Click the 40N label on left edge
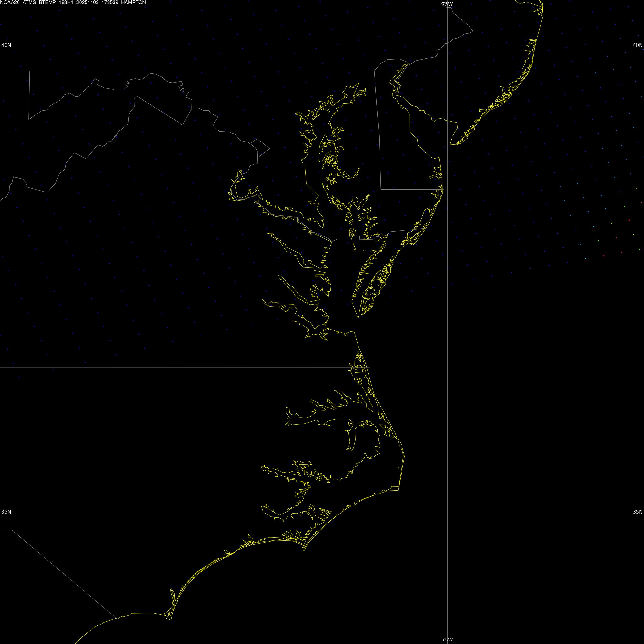Image resolution: width=644 pixels, height=644 pixels. (x=6, y=45)
